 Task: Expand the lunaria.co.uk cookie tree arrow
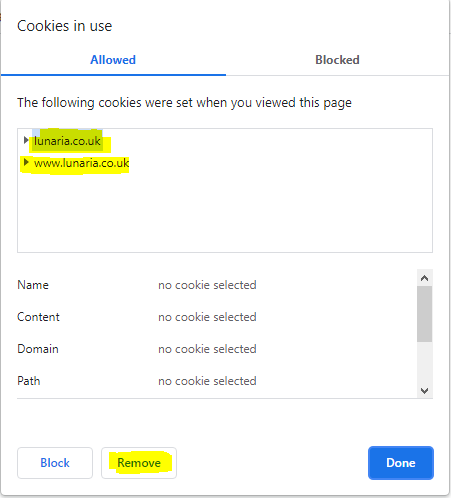click(x=26, y=140)
